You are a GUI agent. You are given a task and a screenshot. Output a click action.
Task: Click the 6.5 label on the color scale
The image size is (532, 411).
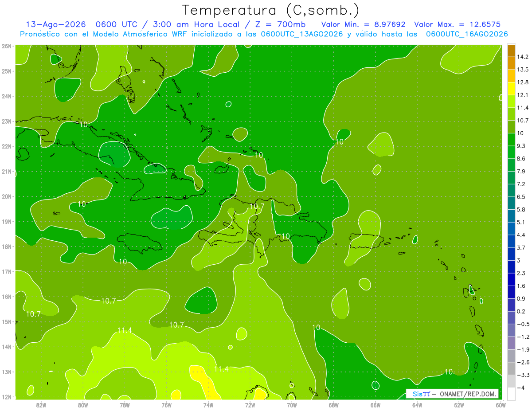[521, 197]
